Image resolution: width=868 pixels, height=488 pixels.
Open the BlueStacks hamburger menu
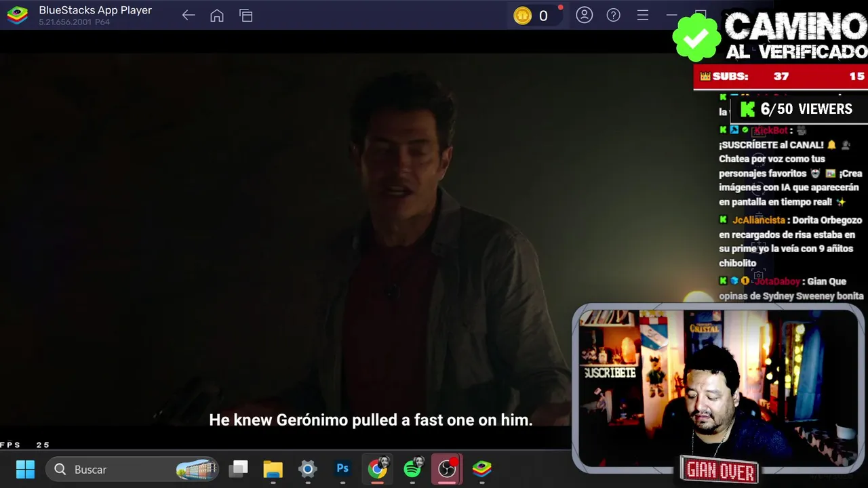pos(643,15)
